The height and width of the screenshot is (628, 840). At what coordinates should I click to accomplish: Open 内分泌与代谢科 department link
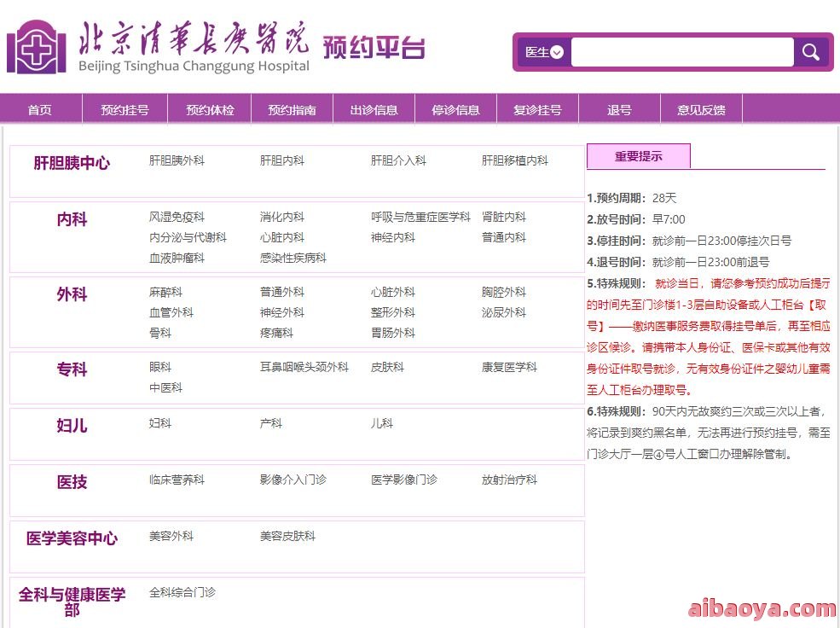188,237
